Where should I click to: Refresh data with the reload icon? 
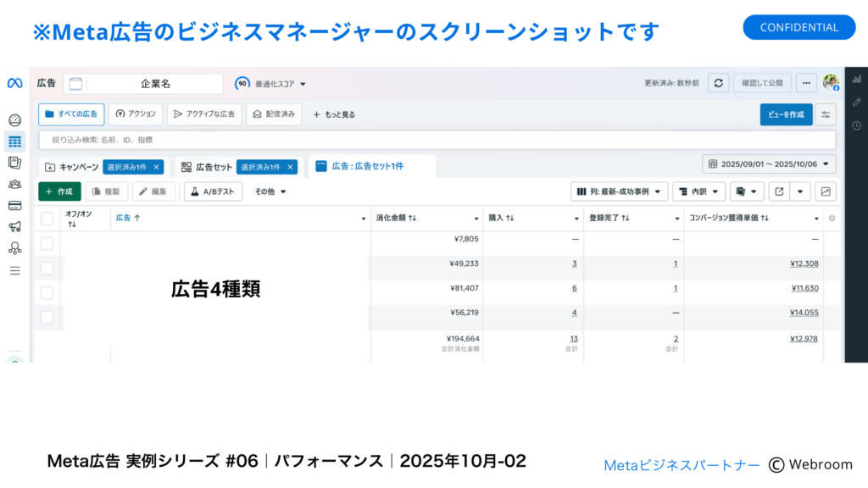click(x=719, y=83)
